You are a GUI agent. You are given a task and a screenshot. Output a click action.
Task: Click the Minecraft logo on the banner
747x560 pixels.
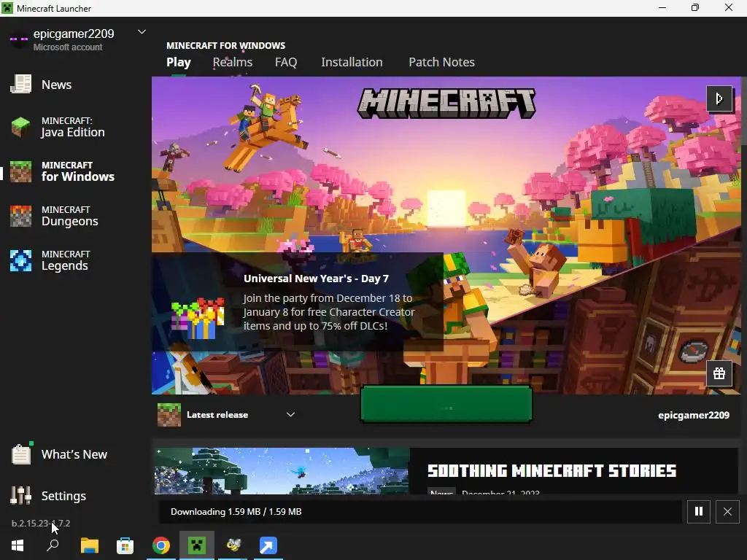coord(446,104)
